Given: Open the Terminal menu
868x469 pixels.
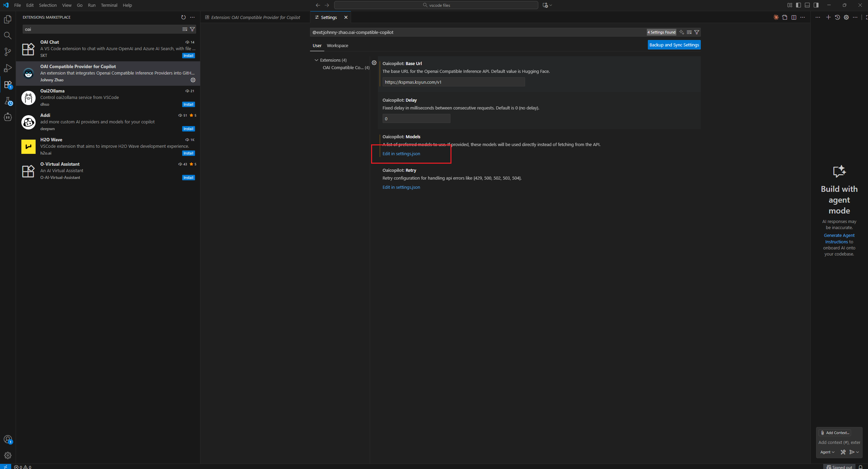Looking at the screenshot, I should pos(109,5).
